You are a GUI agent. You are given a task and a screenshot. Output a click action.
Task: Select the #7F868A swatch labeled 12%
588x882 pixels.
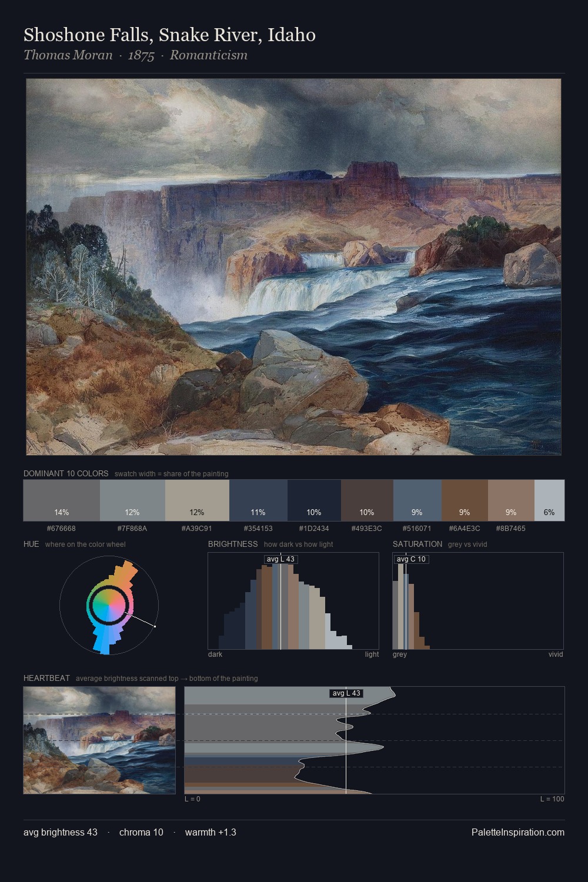tap(132, 500)
